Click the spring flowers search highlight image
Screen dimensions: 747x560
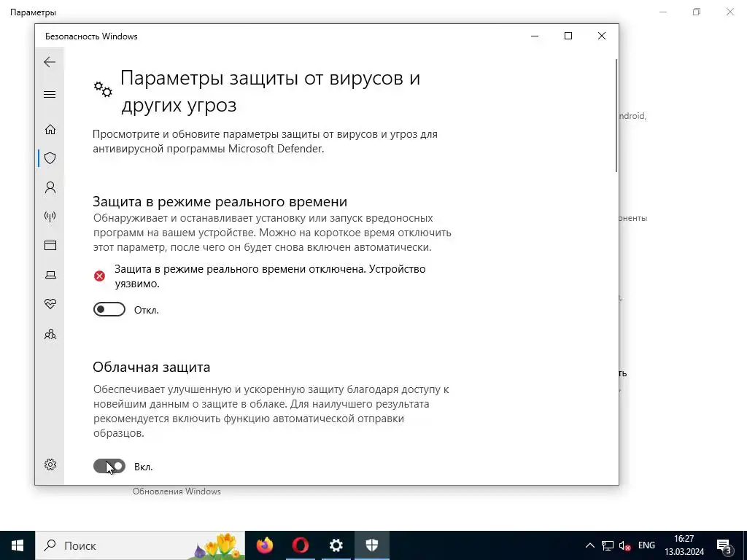tap(220, 545)
